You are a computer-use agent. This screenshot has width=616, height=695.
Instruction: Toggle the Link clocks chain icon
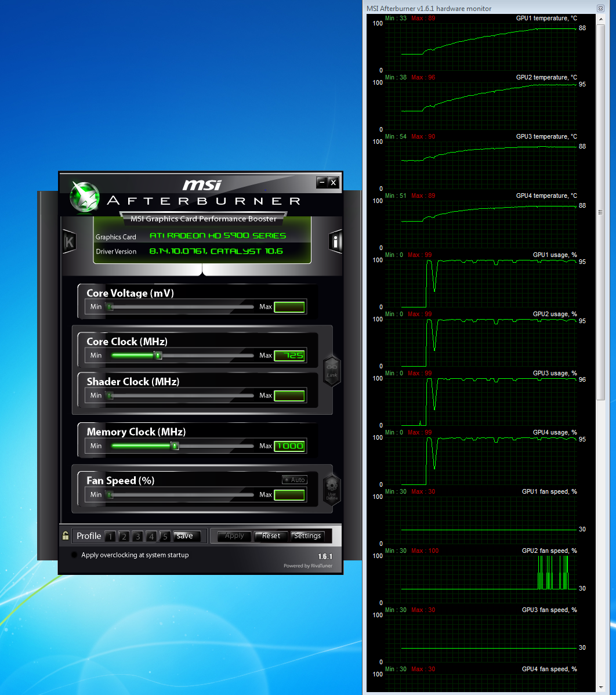[332, 371]
